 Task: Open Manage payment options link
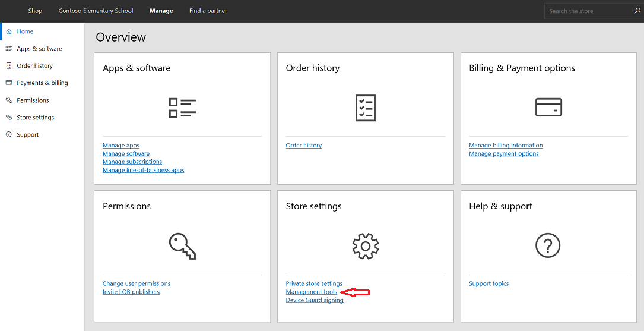coord(503,154)
